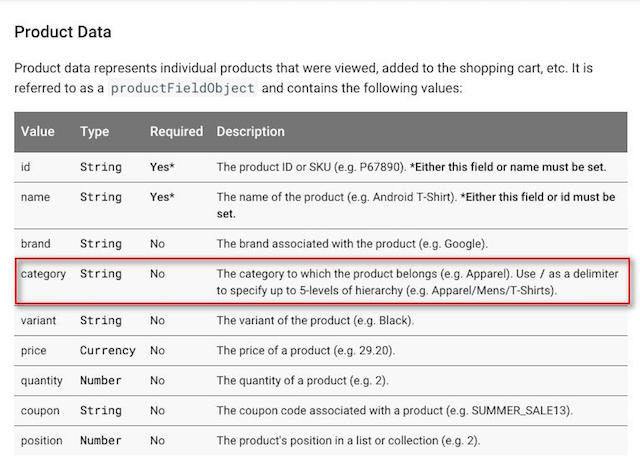Select the "variant" value cell
640x467 pixels.
pos(39,320)
